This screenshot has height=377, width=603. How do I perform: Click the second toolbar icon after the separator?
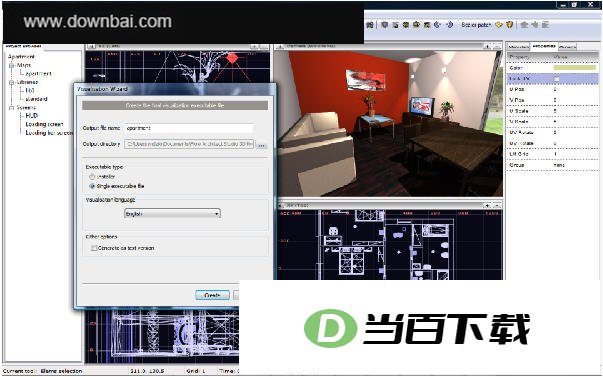tap(395, 25)
